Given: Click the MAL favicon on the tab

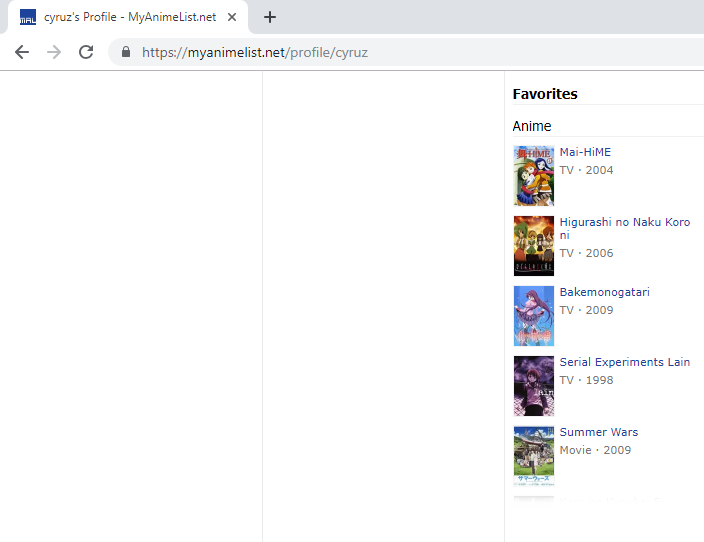Looking at the screenshot, I should (x=28, y=17).
